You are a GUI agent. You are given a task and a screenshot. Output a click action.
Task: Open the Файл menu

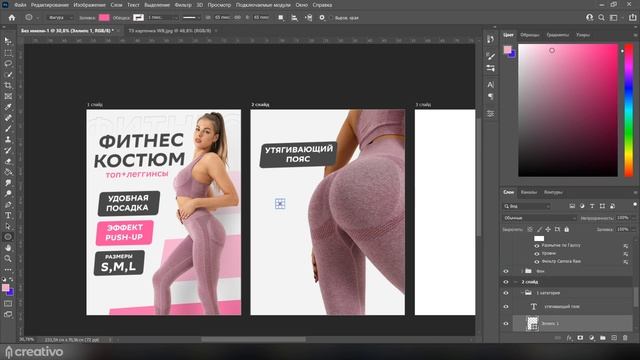pos(20,5)
